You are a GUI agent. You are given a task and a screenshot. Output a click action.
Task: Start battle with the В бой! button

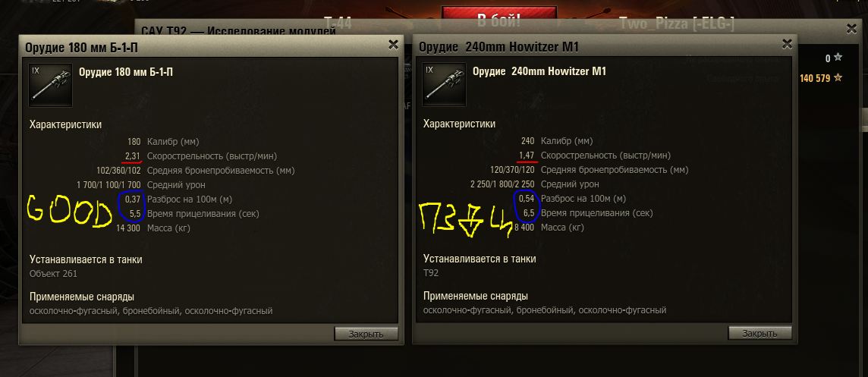[x=498, y=20]
